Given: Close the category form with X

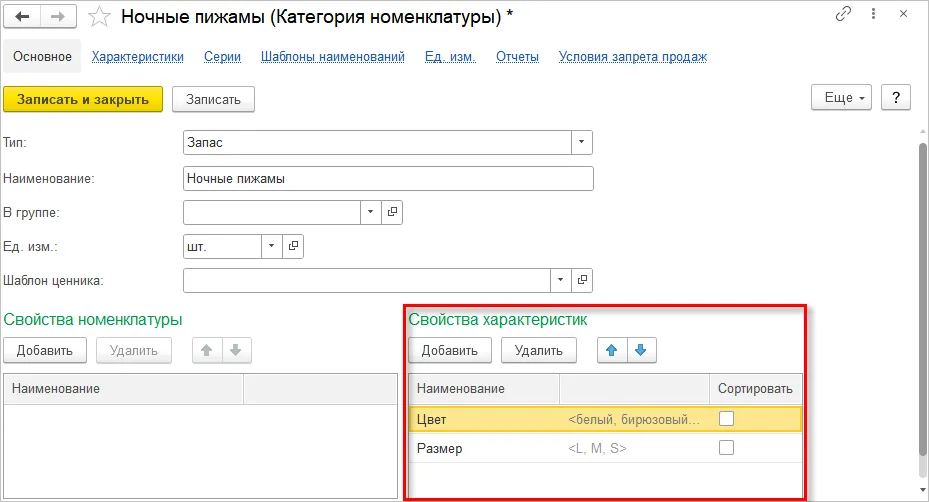Looking at the screenshot, I should click(903, 14).
